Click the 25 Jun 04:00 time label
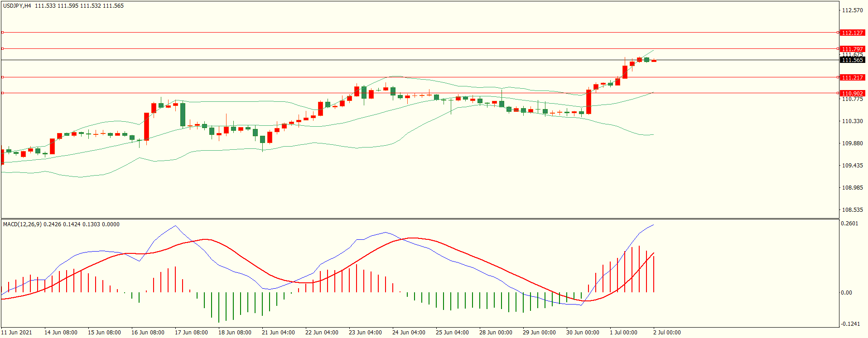Image resolution: width=868 pixels, height=338 pixels. (452, 333)
